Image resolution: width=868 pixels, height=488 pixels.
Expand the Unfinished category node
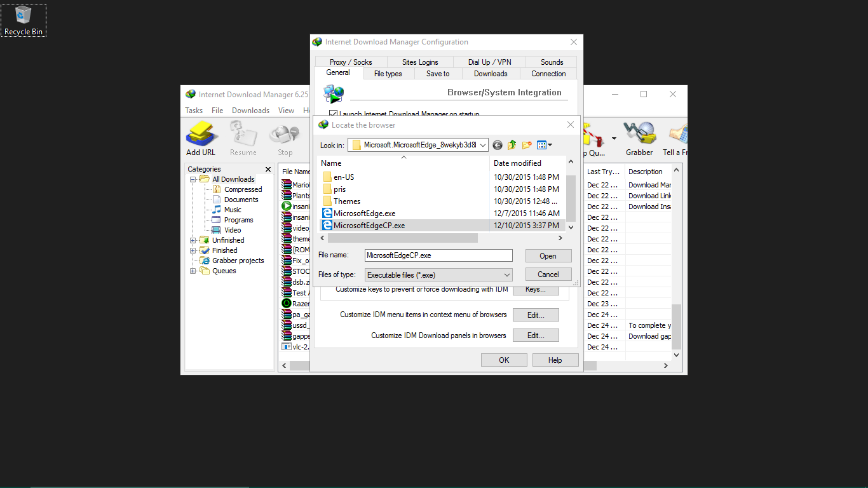tap(193, 240)
